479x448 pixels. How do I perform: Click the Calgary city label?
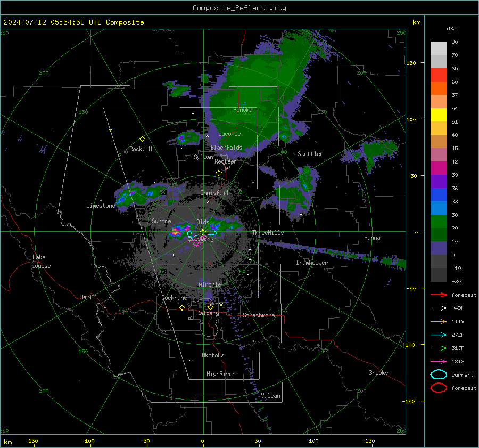pyautogui.click(x=208, y=313)
